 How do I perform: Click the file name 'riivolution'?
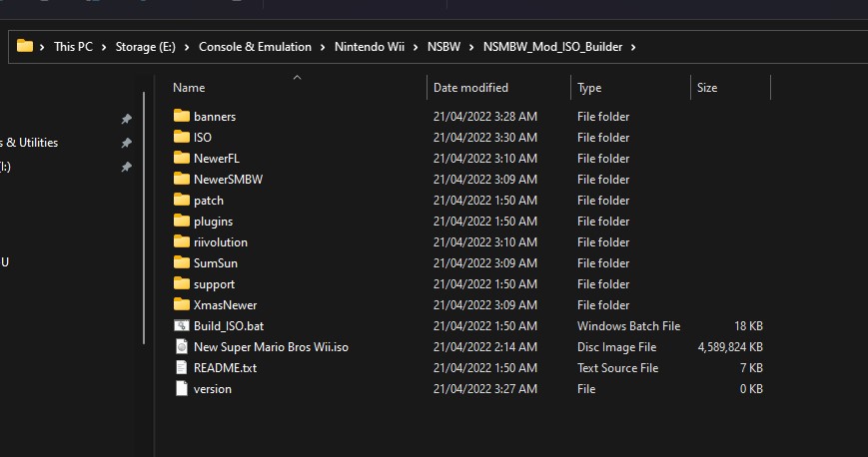(221, 241)
